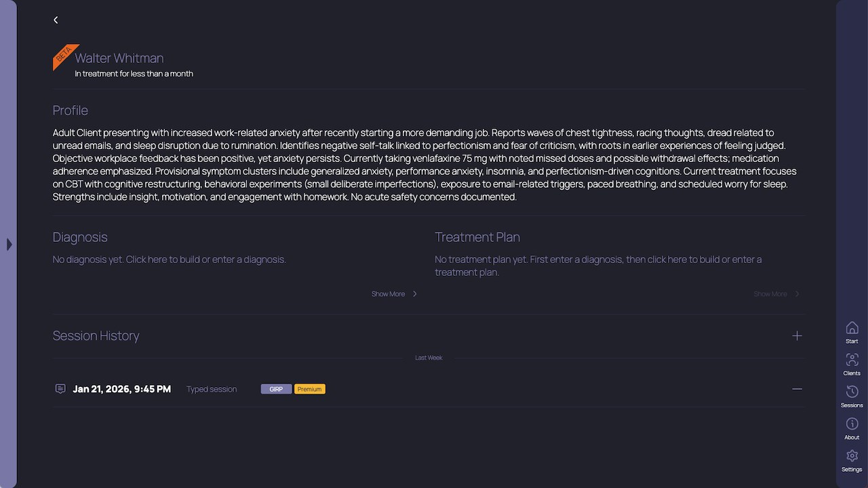
Task: Click the Session History heading
Action: tap(96, 335)
